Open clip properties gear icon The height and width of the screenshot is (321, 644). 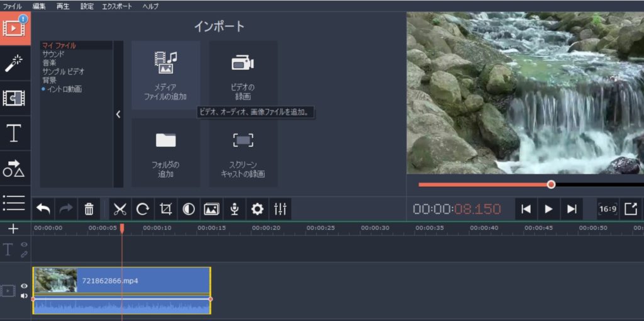[x=257, y=209]
